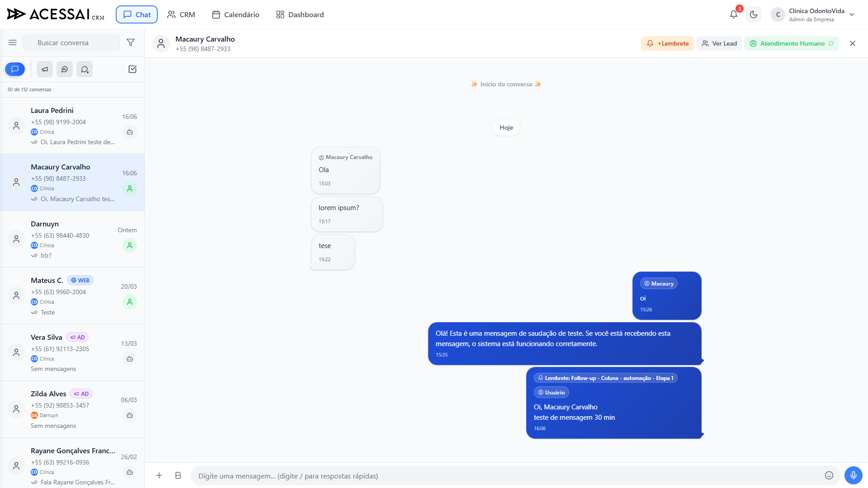The height and width of the screenshot is (488, 868).
Task: Click bot icon on Laura Pedrini row
Action: click(x=130, y=132)
